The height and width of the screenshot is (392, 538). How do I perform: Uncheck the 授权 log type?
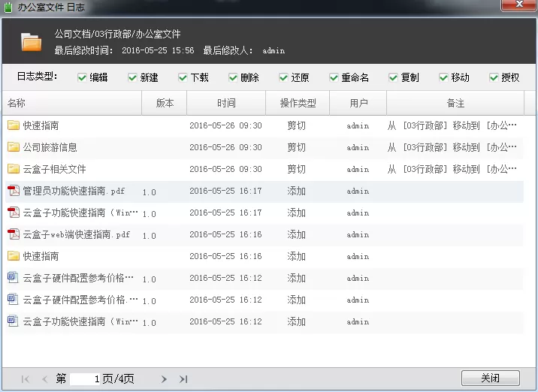point(494,77)
